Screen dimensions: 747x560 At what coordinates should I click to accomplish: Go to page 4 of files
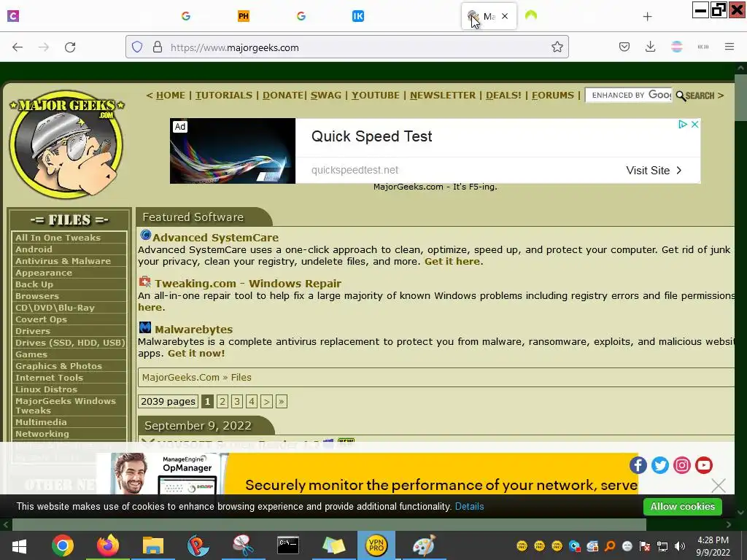252,402
